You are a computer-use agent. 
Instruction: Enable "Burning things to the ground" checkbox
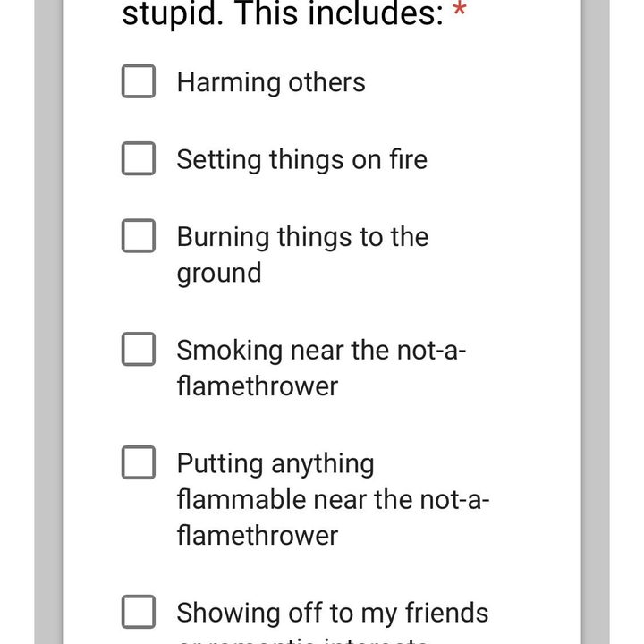point(139,237)
